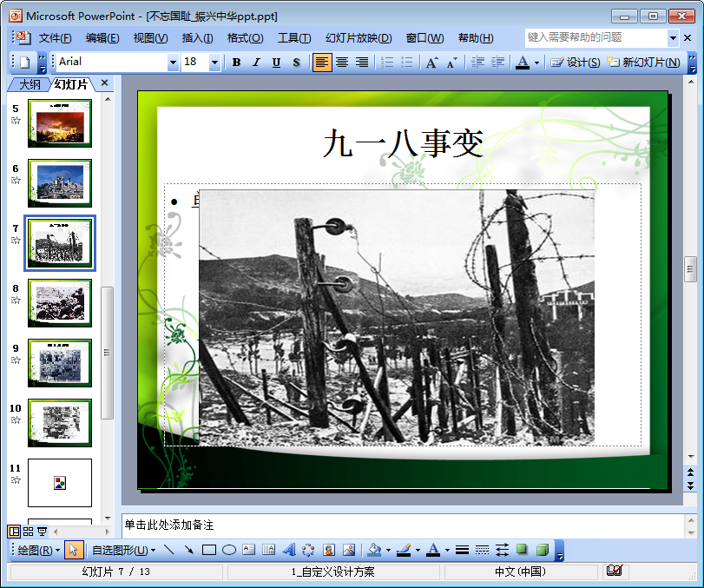
Task: Toggle numbered list
Action: [386, 63]
